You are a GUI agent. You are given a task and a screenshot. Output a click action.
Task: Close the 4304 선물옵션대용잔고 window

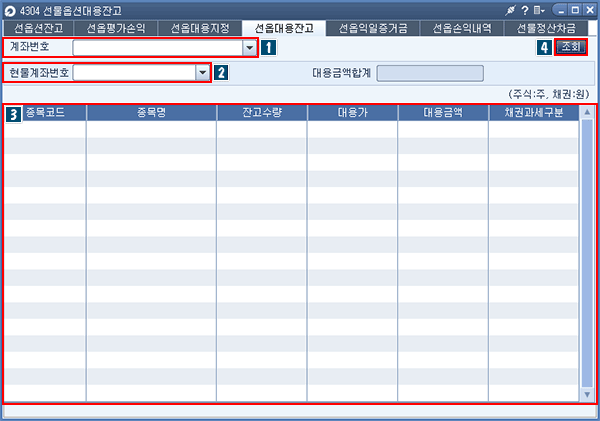point(589,9)
